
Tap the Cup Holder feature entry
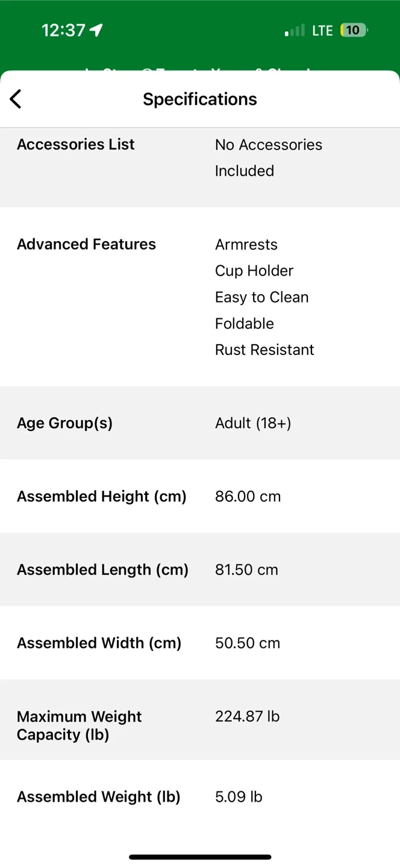click(x=254, y=271)
